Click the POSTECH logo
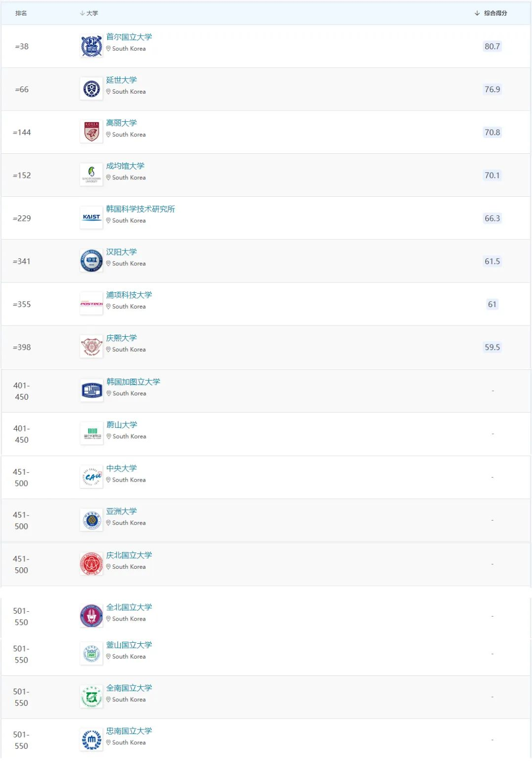 pos(91,304)
